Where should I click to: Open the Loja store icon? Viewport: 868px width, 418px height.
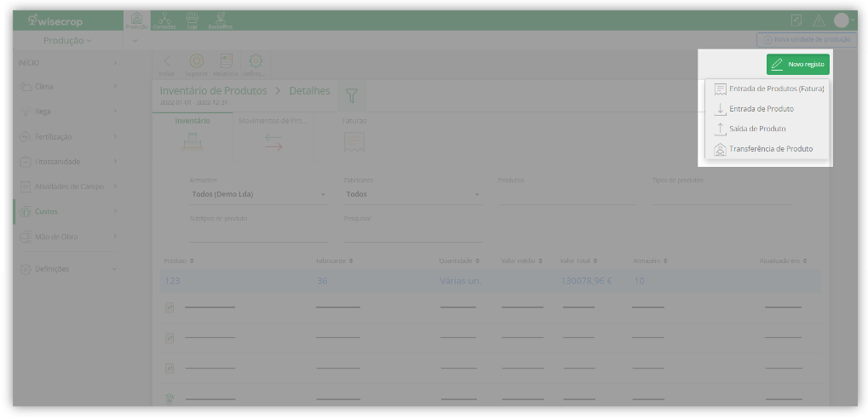[x=193, y=20]
